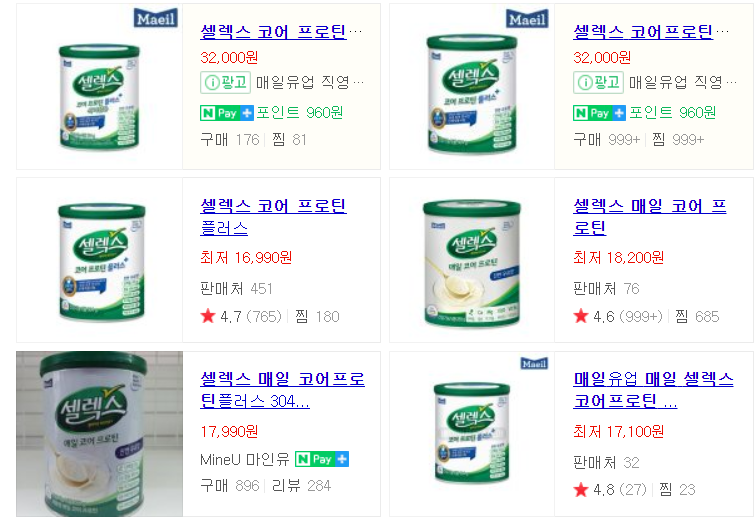
Task: Click the 광고 info badge in the first listing
Action: (226, 82)
